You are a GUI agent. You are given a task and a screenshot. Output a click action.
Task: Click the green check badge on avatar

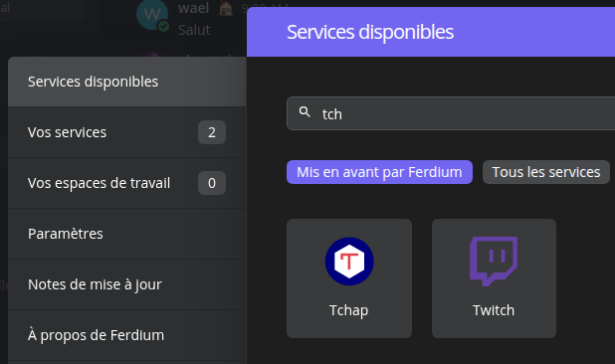click(x=163, y=26)
